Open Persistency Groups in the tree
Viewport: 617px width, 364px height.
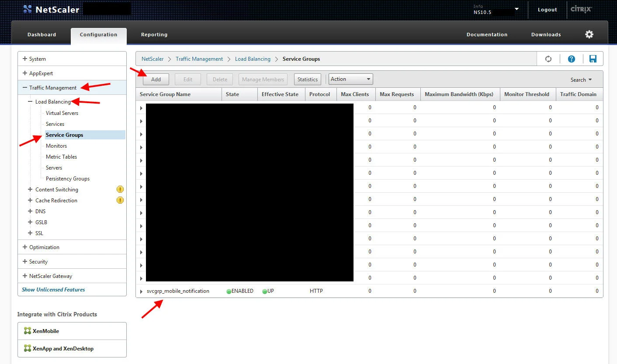[68, 178]
